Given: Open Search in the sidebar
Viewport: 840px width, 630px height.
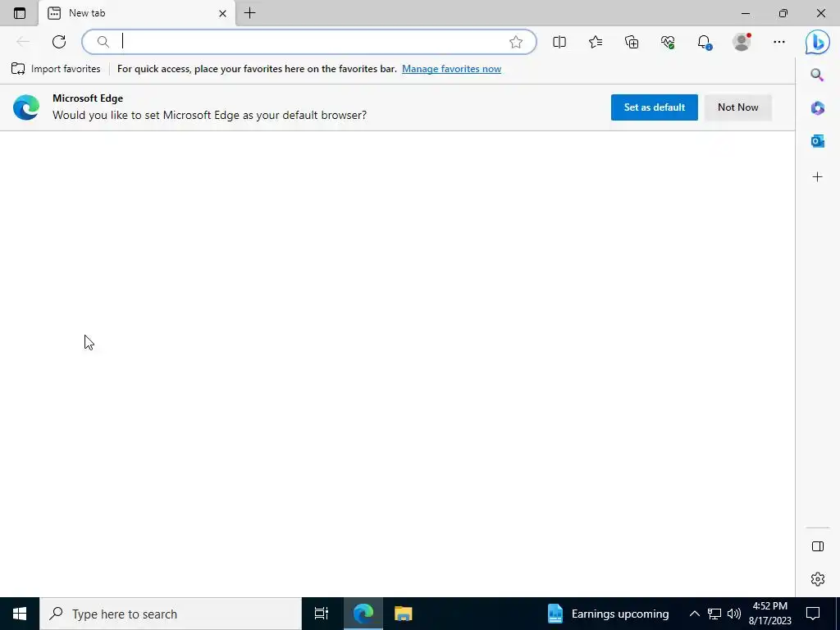Looking at the screenshot, I should coord(817,75).
